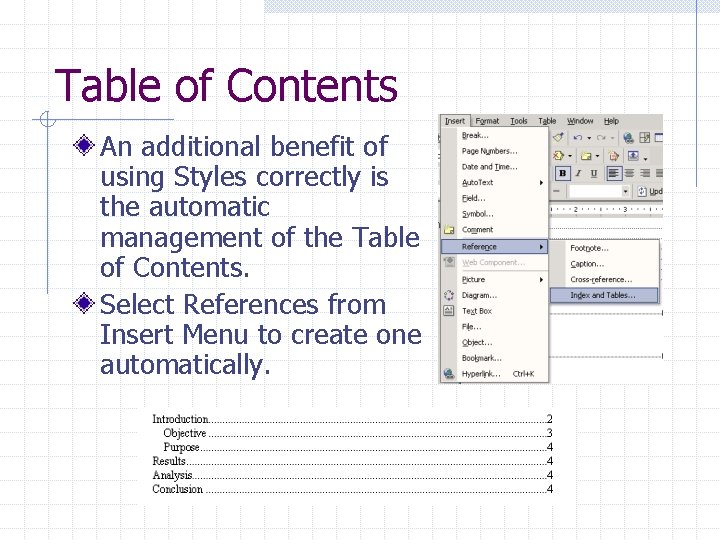Expand the Picture submenu arrow
Screen dimensions: 720x540
[541, 280]
